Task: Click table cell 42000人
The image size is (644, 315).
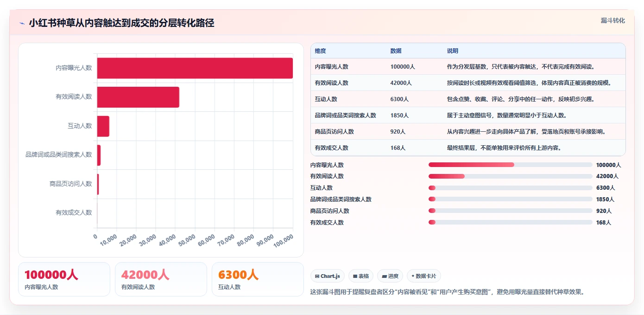Action: (401, 83)
